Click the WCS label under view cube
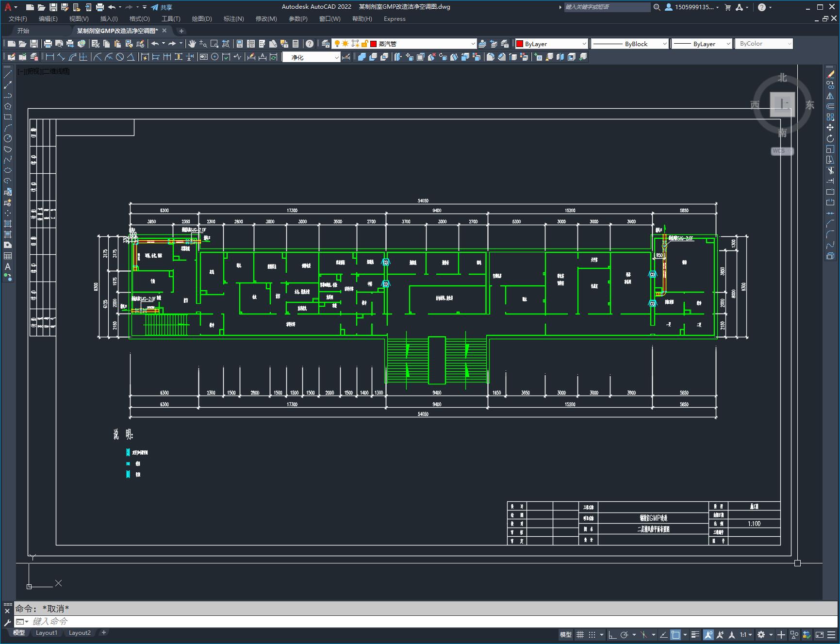 [782, 151]
